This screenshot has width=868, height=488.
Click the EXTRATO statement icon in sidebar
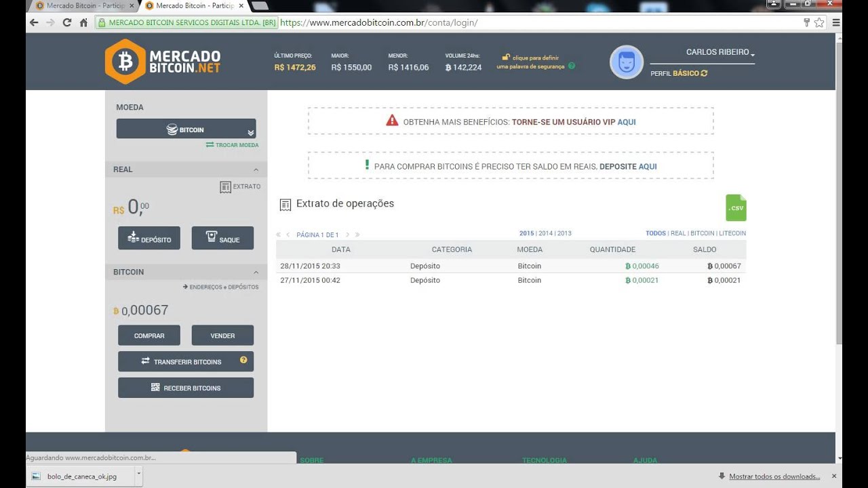tap(225, 186)
